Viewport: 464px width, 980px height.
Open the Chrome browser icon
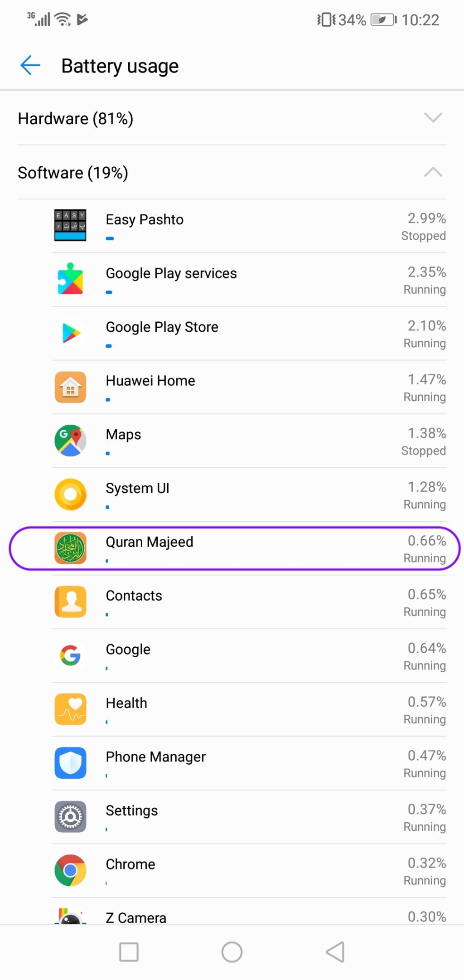[x=70, y=870]
